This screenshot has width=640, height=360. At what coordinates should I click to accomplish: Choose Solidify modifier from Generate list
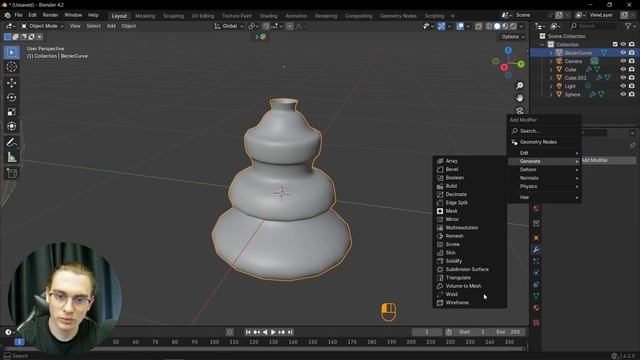(x=469, y=261)
